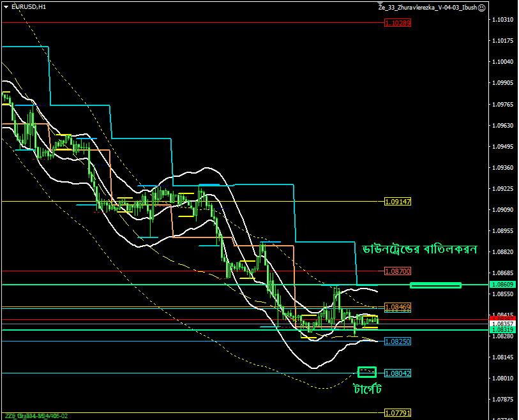Click the Ze_33_Zhuravlerezka expert advisor name
Screen dimensions: 519x420
[427, 8]
